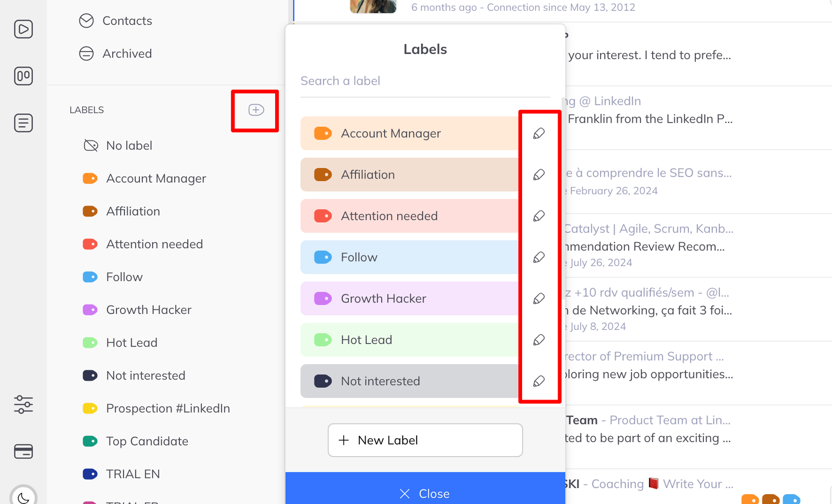Click the edit pencil for the Follow label
This screenshot has width=832, height=504.
coord(539,257)
